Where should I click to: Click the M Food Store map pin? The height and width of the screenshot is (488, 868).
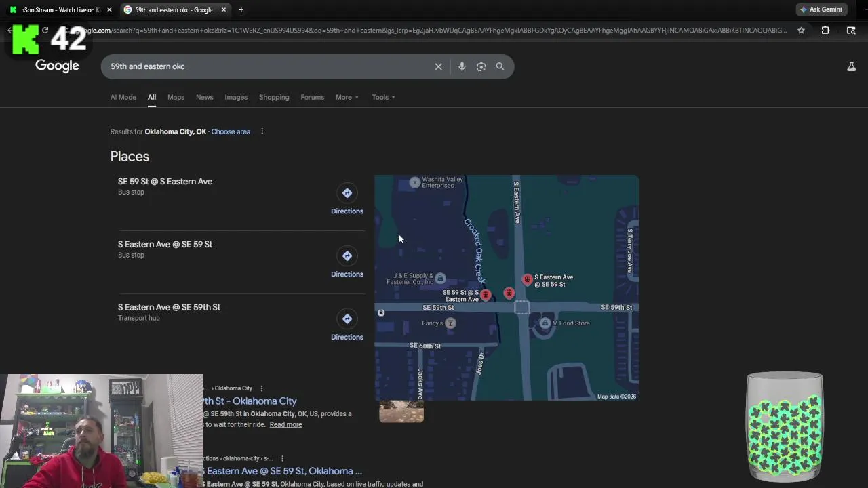click(545, 323)
